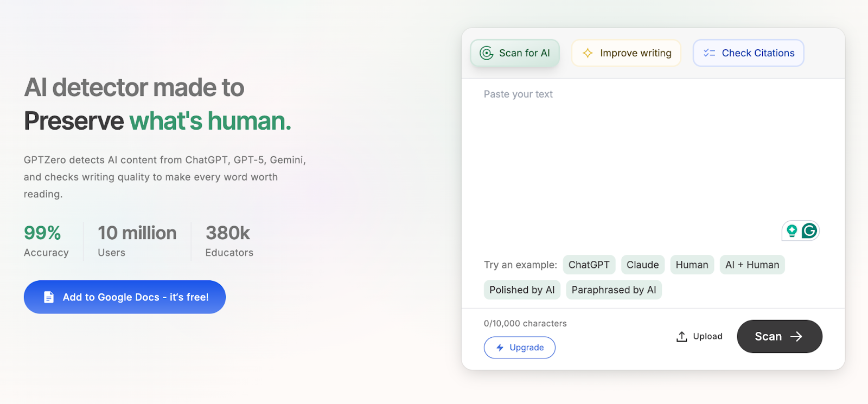Switch to the Scan for AI tab
Screen dimensions: 868x404
515,53
